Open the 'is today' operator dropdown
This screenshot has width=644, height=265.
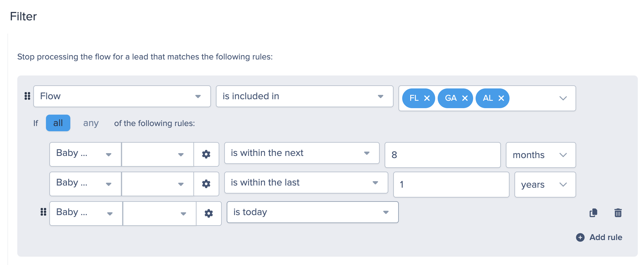coord(312,212)
